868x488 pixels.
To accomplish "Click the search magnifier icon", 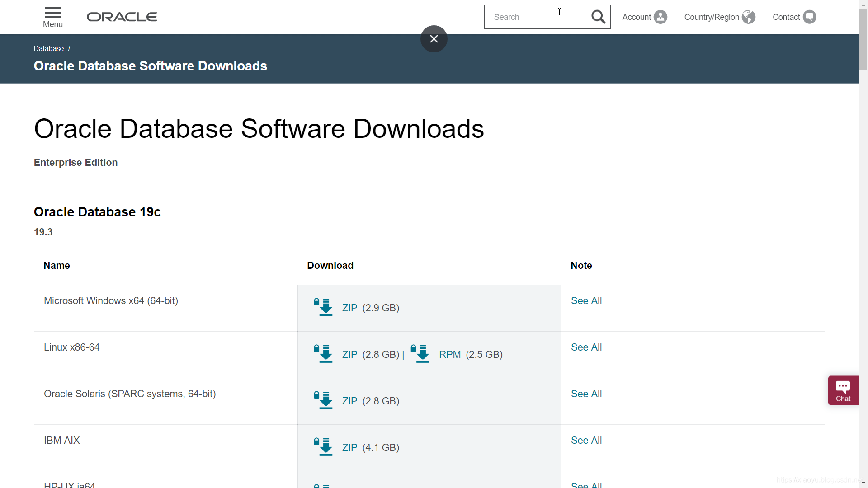I will coord(598,17).
